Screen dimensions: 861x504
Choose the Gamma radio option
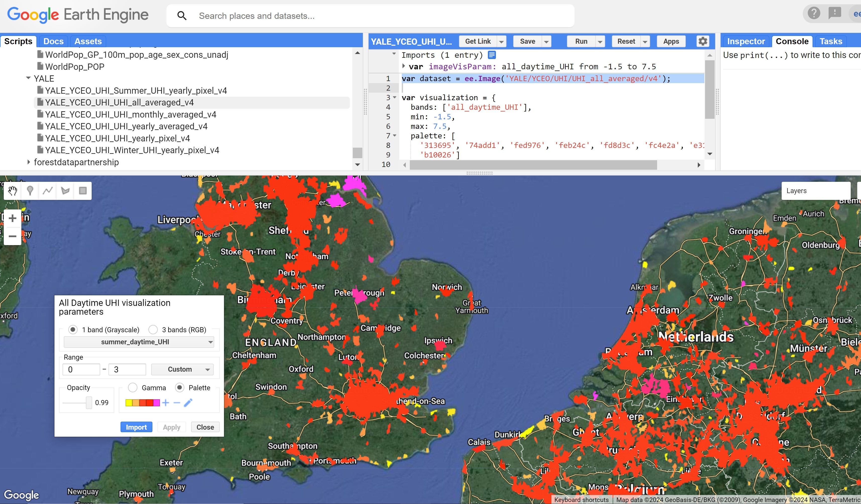click(133, 387)
